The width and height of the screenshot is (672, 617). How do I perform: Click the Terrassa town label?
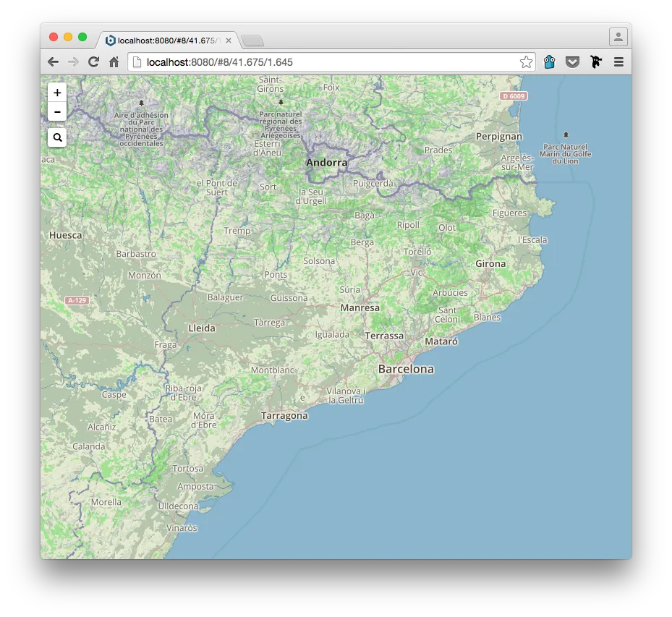[x=384, y=336]
